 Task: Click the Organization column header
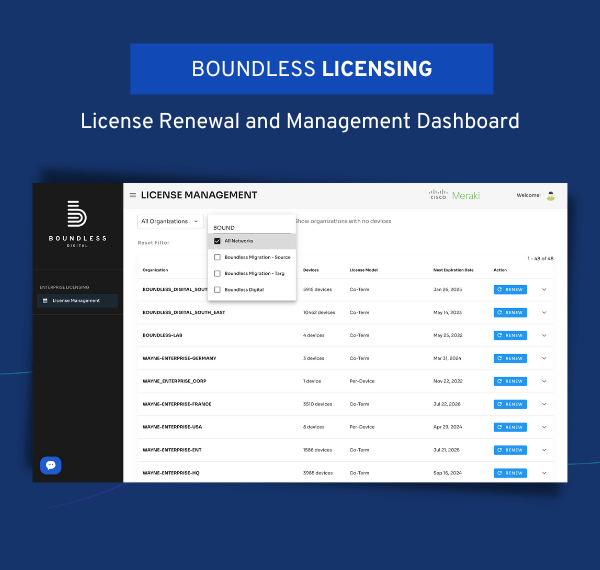click(x=155, y=270)
